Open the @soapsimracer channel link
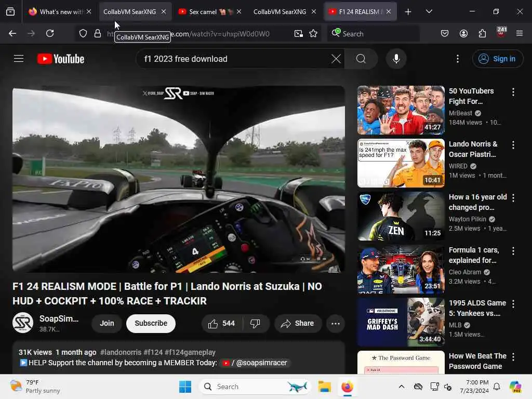 [255, 363]
